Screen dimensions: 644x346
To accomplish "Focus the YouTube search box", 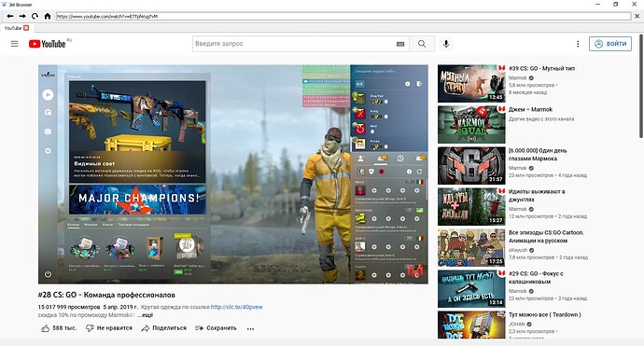I will point(294,44).
